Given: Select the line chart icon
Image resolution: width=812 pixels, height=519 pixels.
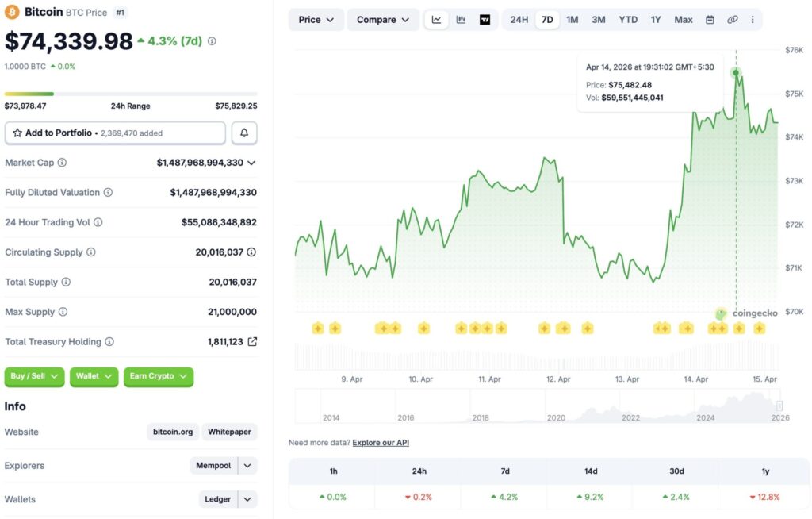Looking at the screenshot, I should point(436,19).
